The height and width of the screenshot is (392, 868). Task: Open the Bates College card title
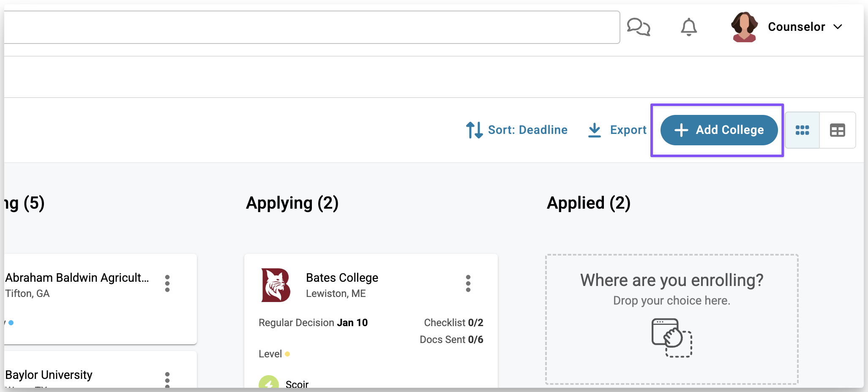[342, 278]
